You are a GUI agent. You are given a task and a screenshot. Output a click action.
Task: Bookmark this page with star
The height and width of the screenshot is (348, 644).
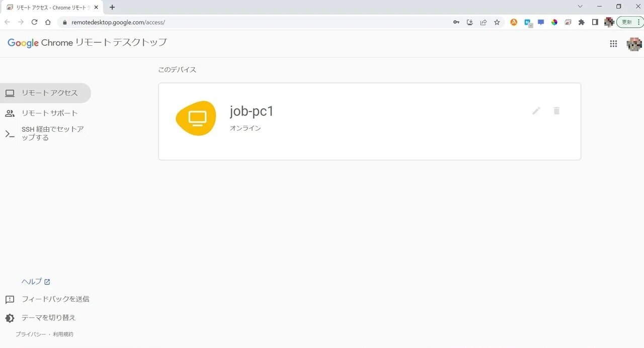pyautogui.click(x=497, y=22)
